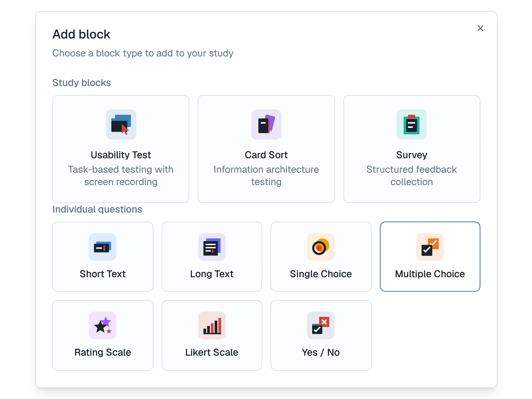
Task: Click the Card Sort cards icon
Action: coord(266,125)
